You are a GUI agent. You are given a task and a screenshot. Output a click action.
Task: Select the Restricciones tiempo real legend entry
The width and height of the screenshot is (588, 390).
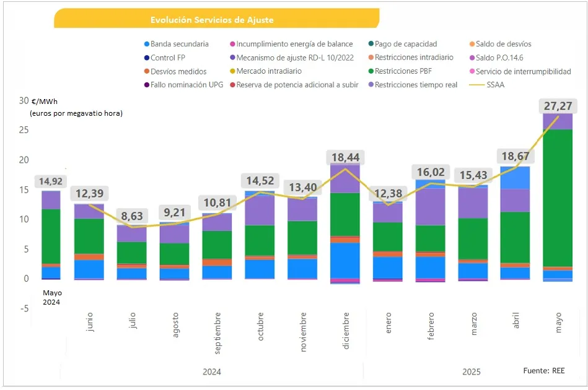pos(413,85)
